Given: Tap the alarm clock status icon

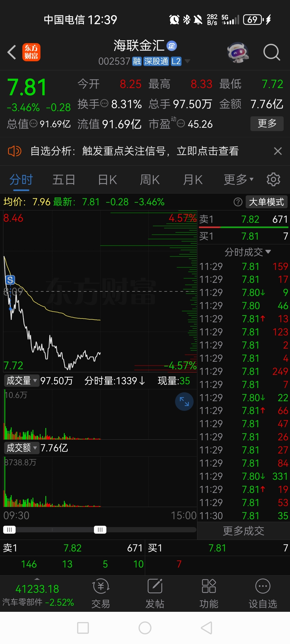Looking at the screenshot, I should (x=174, y=20).
